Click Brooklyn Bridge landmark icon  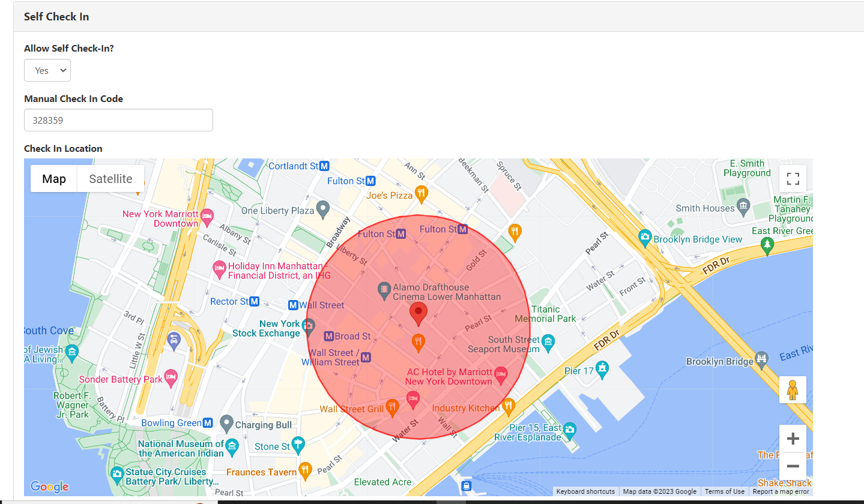point(762,360)
